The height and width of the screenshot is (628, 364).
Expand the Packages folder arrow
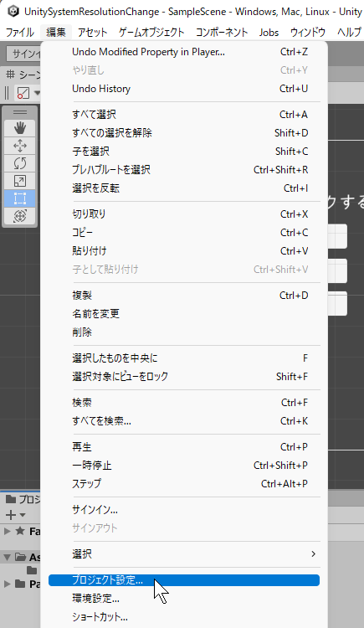point(8,584)
